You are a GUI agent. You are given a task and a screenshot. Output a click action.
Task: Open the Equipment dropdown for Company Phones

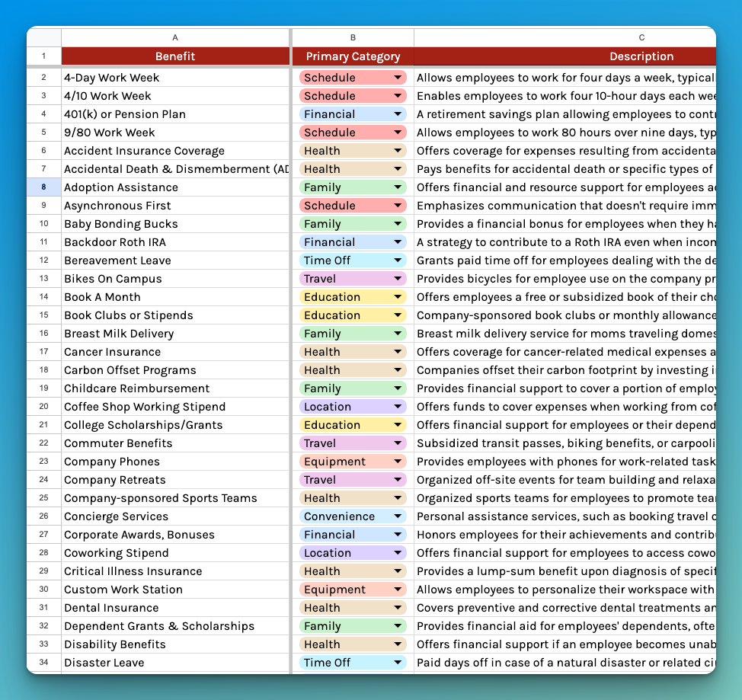[x=398, y=462]
